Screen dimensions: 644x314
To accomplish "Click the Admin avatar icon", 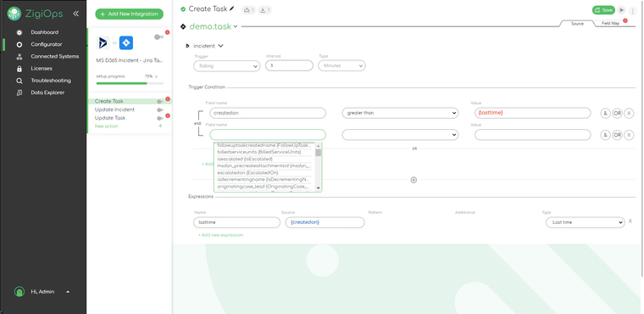I will tap(19, 292).
